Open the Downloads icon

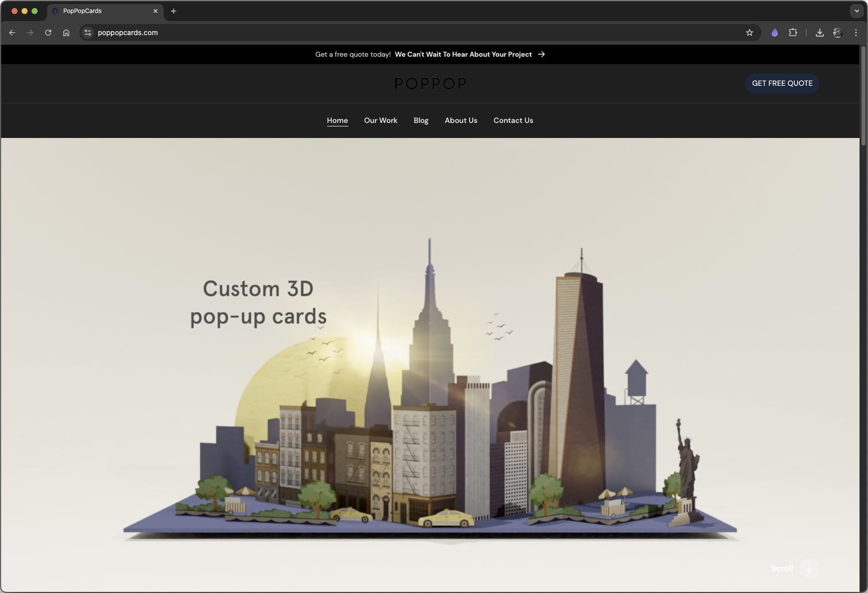click(819, 33)
